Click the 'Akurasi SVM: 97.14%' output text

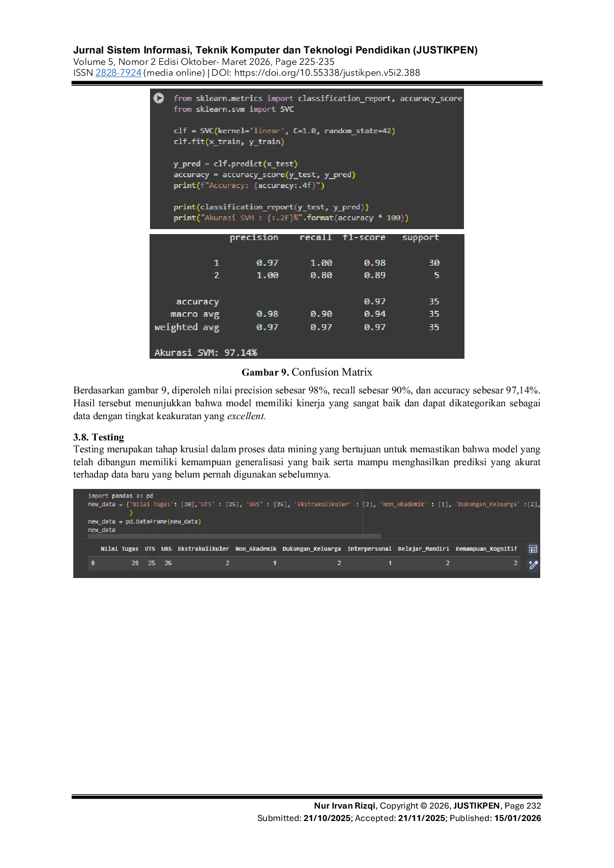(205, 352)
